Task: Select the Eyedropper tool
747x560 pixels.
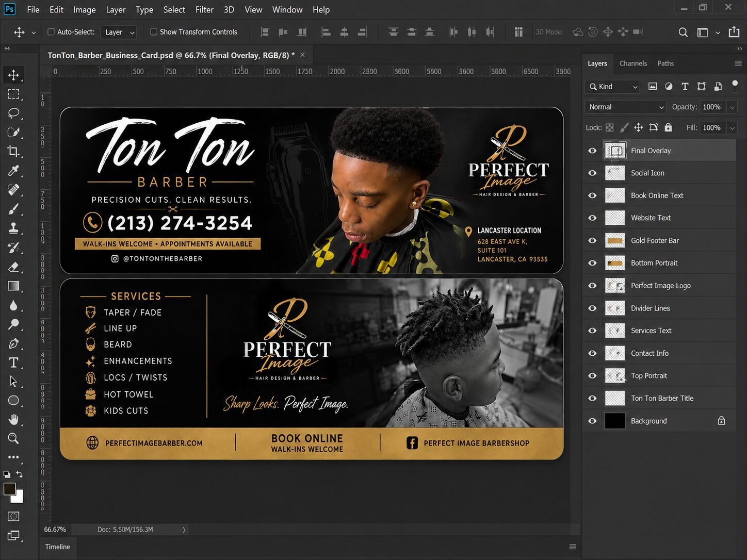Action: [13, 170]
